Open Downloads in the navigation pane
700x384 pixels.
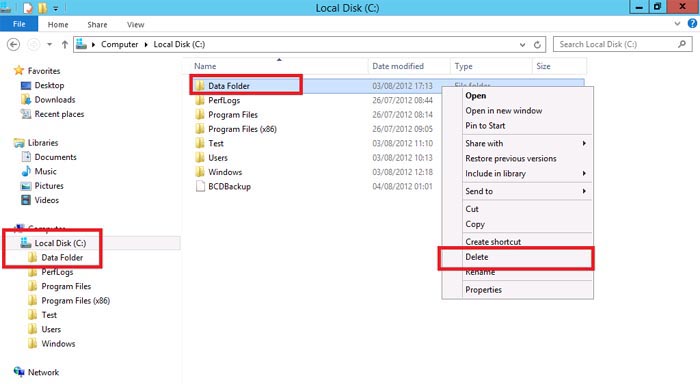[55, 100]
